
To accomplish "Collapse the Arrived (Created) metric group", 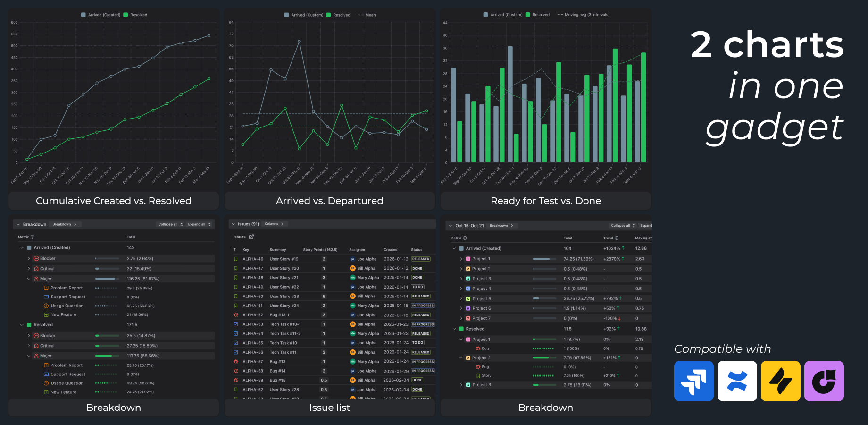I will tap(21, 247).
